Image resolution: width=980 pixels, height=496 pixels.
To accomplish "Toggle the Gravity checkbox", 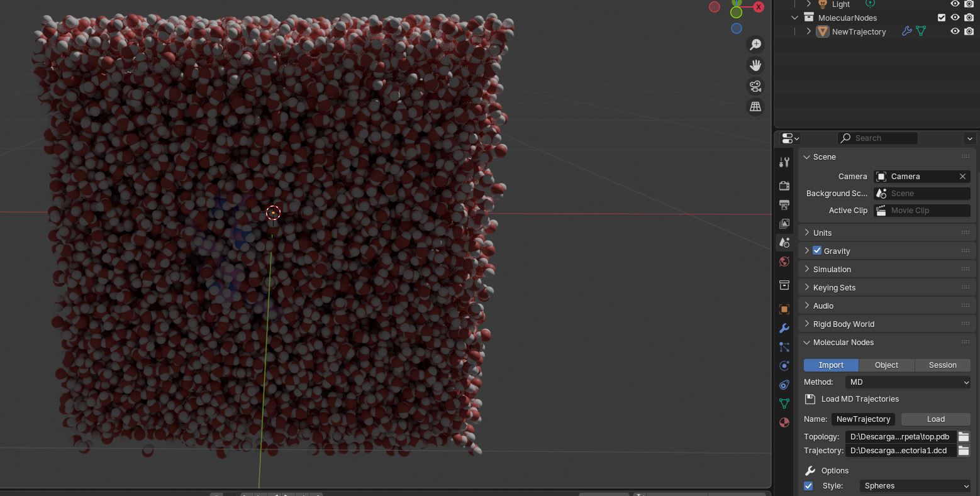I will [x=817, y=251].
